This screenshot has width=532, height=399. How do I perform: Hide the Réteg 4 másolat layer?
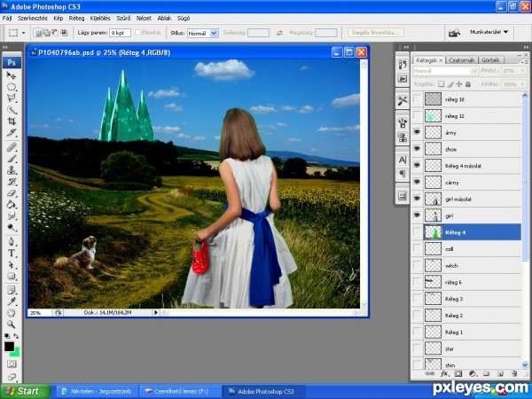(x=417, y=166)
